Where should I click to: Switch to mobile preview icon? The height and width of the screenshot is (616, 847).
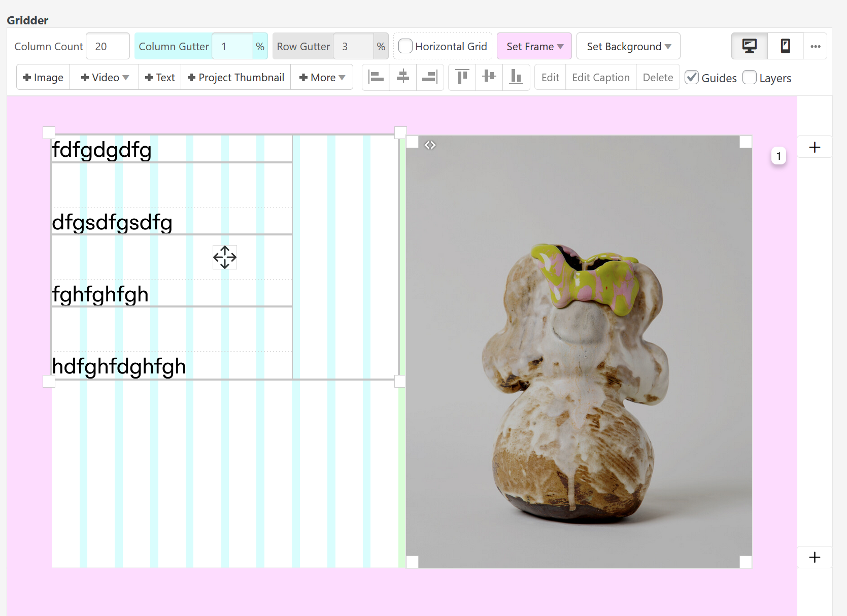click(786, 46)
